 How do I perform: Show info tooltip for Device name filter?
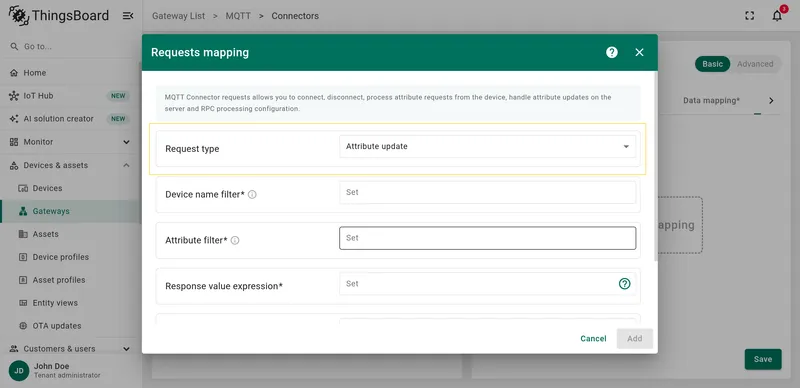[252, 195]
